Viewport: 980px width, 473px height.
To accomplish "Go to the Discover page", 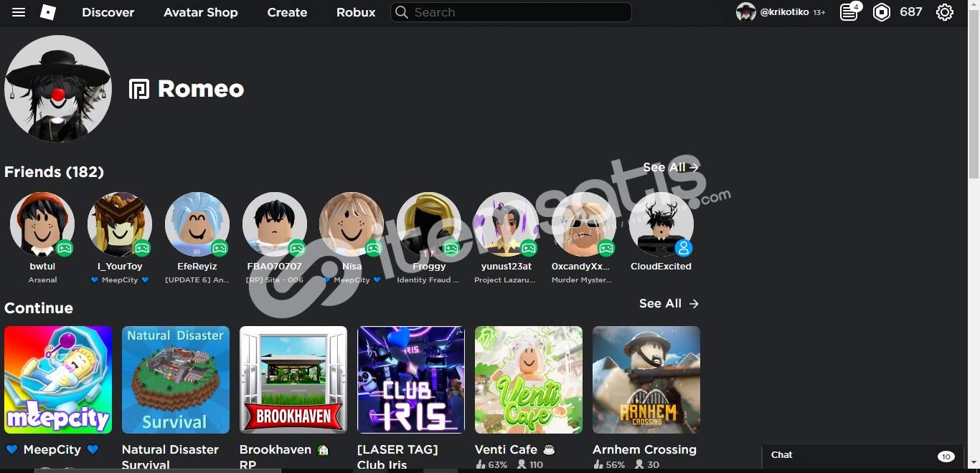I will coord(108,12).
